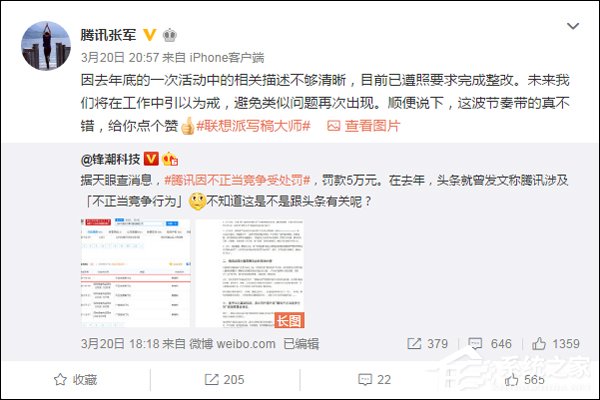Open the post options chevron menu
The height and width of the screenshot is (400, 600).
click(x=572, y=26)
